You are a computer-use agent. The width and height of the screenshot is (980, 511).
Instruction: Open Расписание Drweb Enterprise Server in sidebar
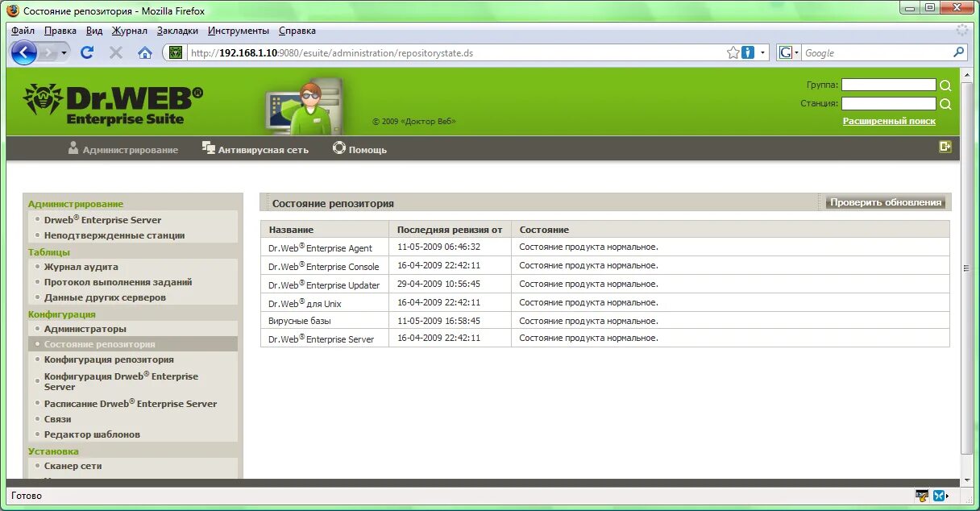click(131, 404)
